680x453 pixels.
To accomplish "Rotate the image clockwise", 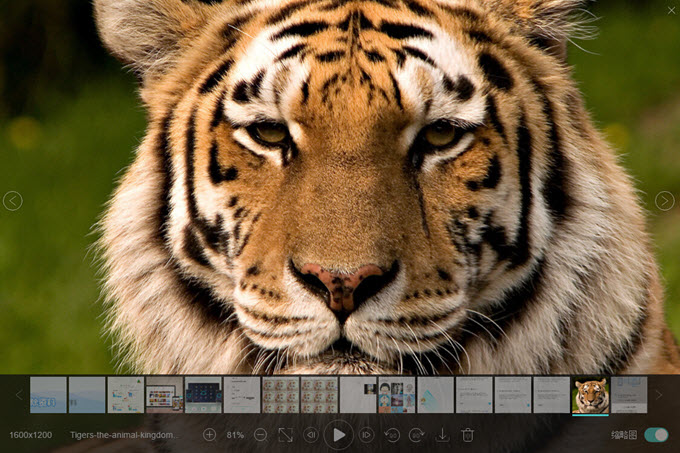I will [x=417, y=435].
